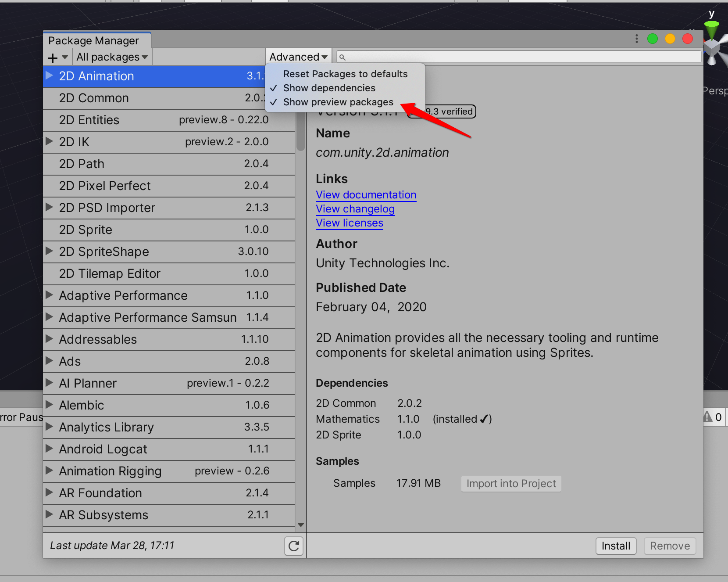Open the add package dropdown arrow
728x582 pixels.
point(65,57)
